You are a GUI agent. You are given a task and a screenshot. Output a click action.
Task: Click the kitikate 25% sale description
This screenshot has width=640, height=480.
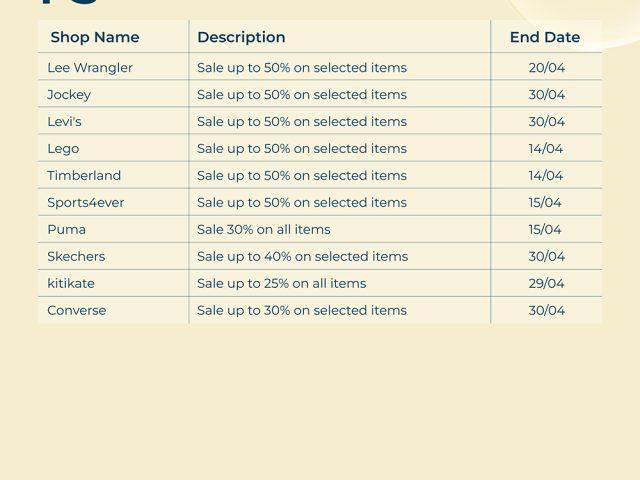[282, 284]
